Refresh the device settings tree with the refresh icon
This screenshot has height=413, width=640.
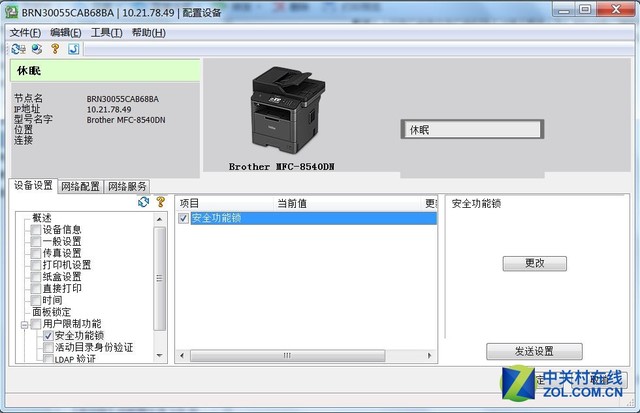point(144,202)
